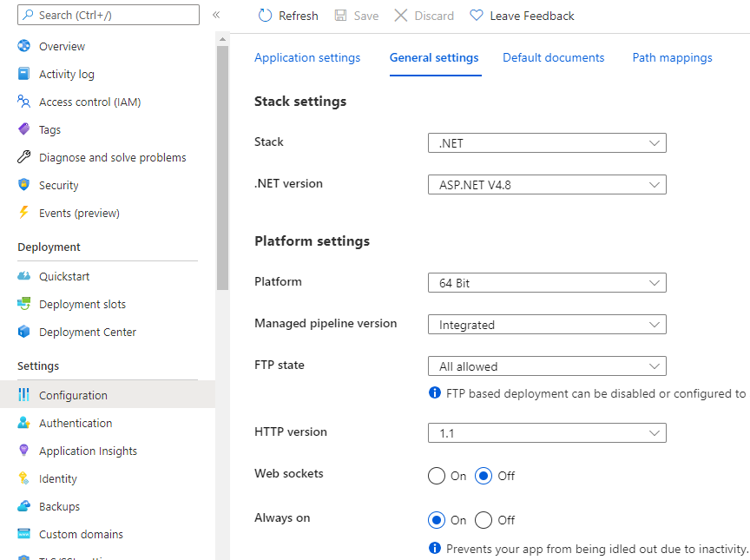Click the Overview globe icon

24,46
